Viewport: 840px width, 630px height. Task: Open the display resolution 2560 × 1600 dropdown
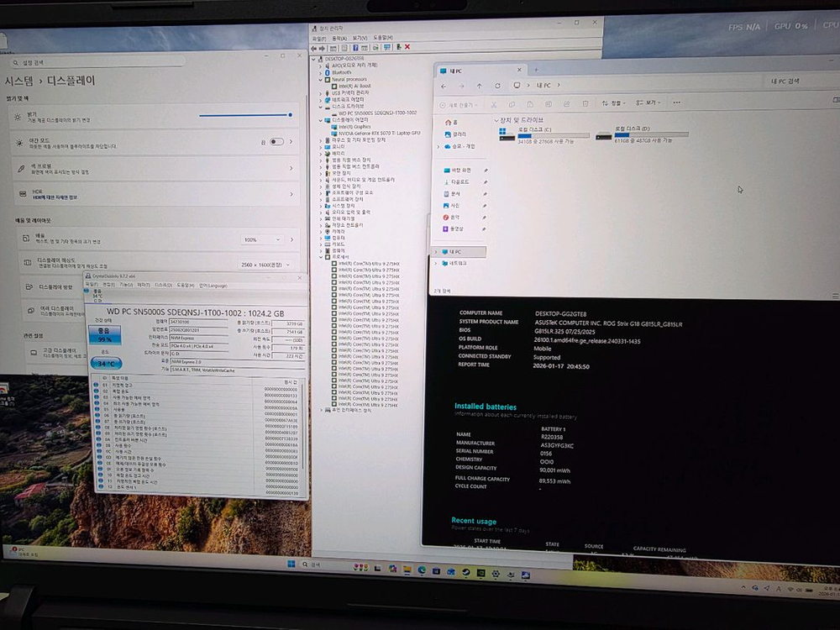pos(264,263)
